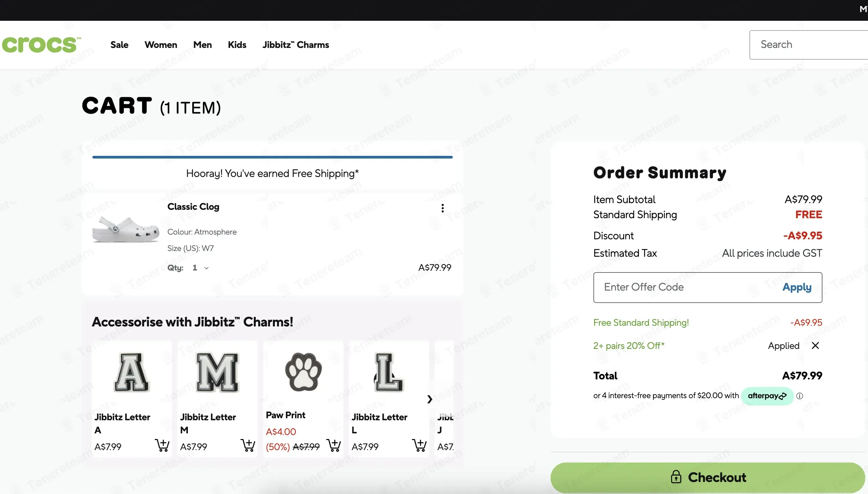Click the Free Standard Shipping! promo text

[641, 322]
